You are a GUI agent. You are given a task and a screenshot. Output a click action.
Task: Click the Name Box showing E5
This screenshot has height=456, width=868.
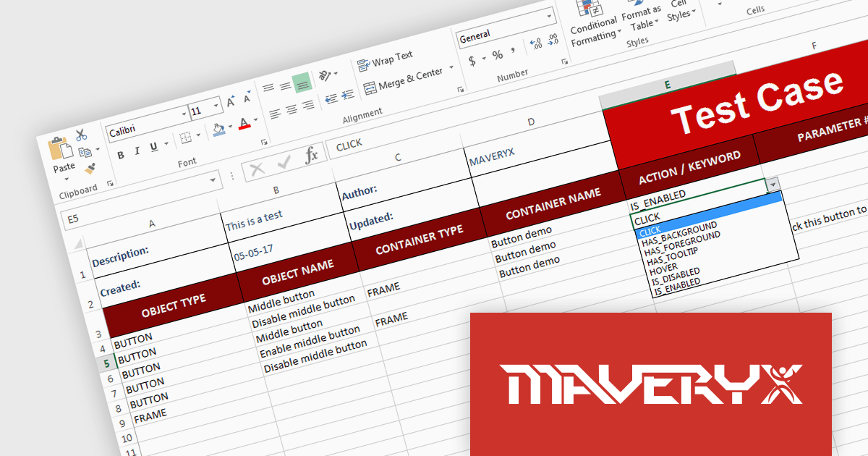(x=142, y=201)
